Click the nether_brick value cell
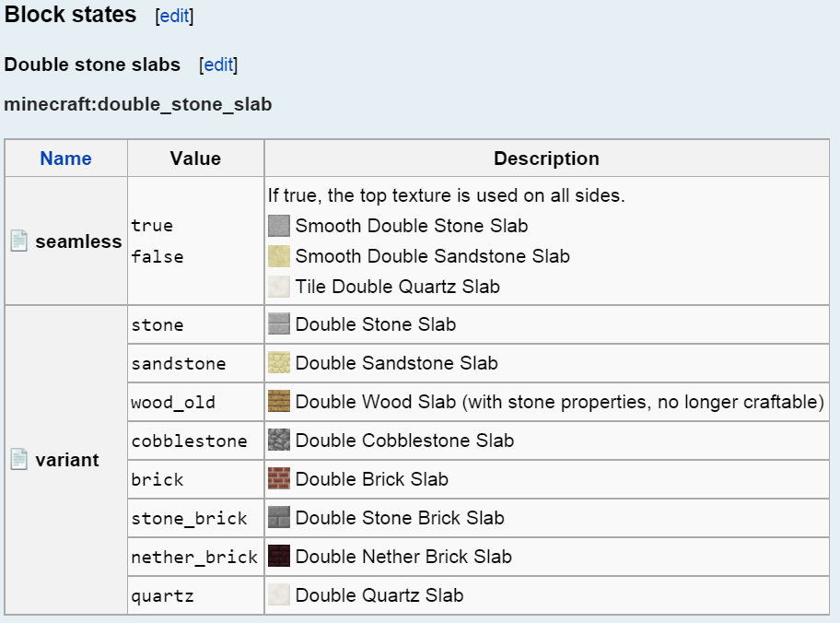This screenshot has height=623, width=840. point(194,558)
